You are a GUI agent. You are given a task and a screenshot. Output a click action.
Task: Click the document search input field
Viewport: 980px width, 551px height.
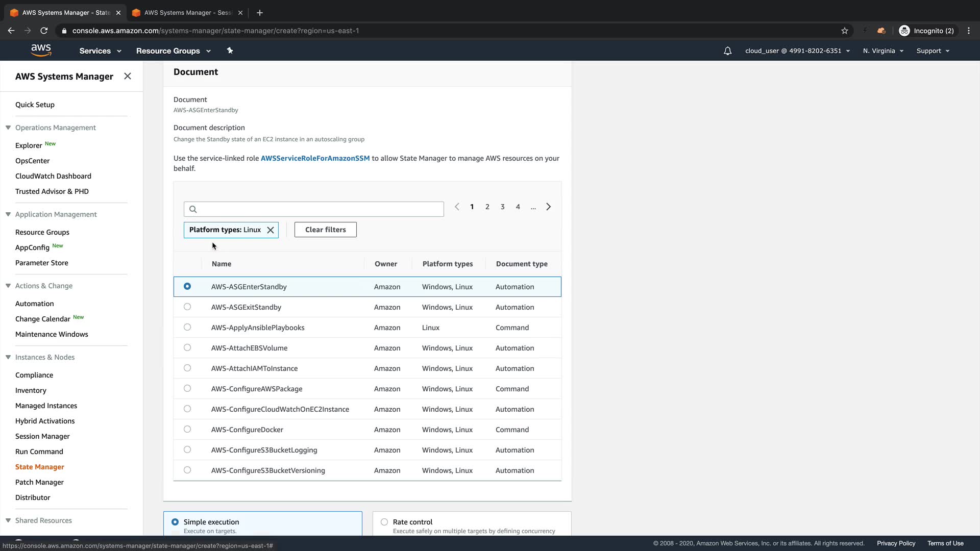(314, 209)
